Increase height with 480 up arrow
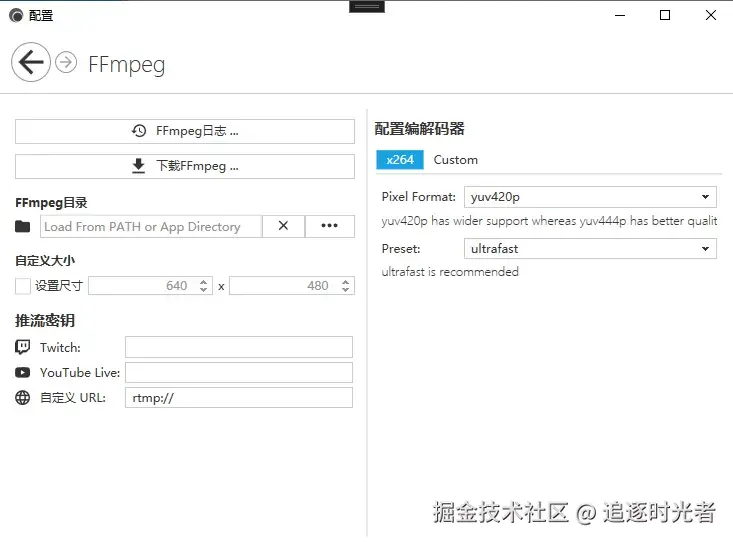This screenshot has width=733, height=542. pyautogui.click(x=345, y=282)
